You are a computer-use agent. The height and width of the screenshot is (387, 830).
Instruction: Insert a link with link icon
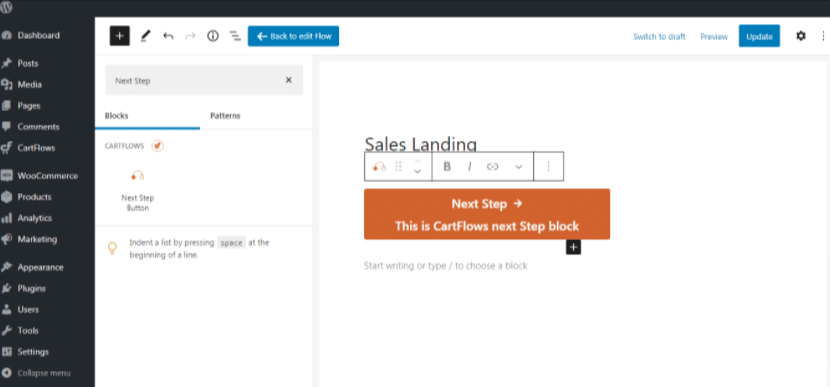492,167
